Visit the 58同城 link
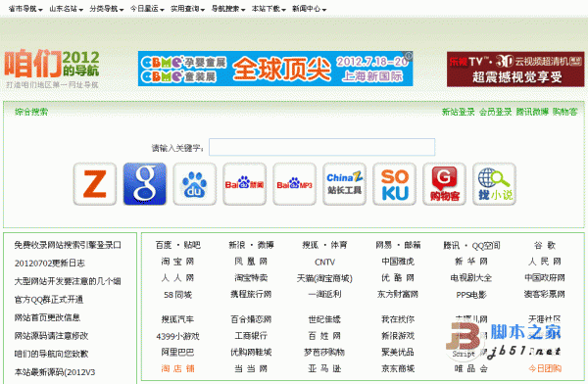 click(x=177, y=295)
